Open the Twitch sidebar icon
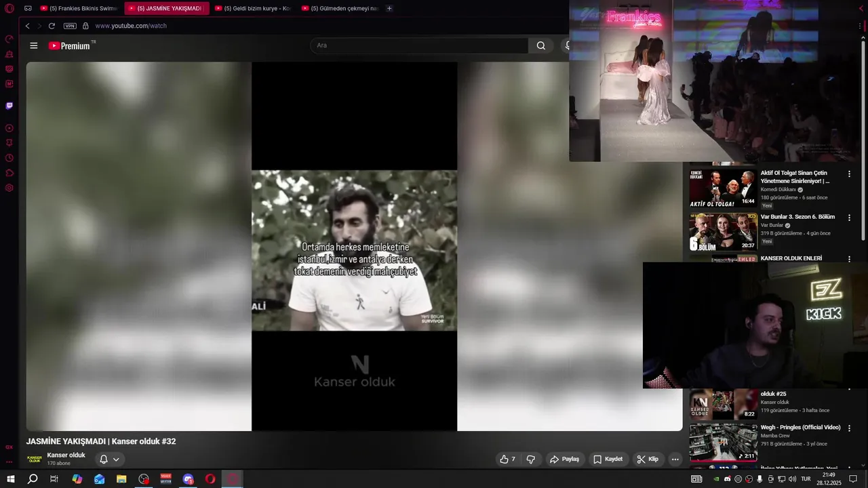Screen dimensions: 868x488 pos(9,106)
